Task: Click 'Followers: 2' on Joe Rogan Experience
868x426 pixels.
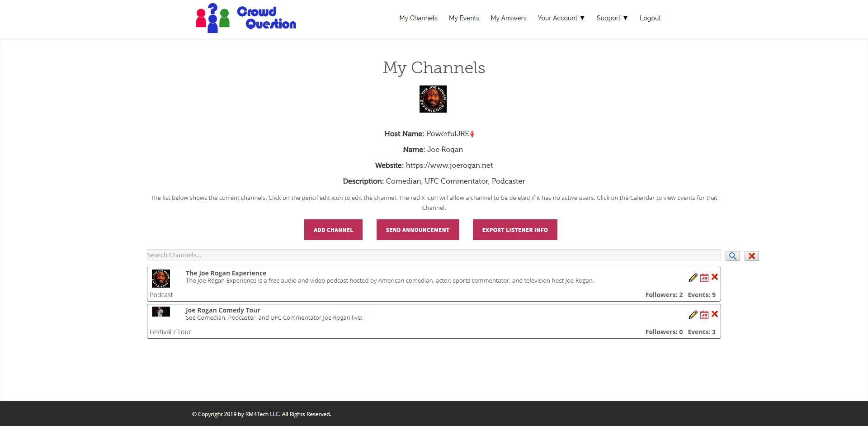Action: pyautogui.click(x=664, y=295)
